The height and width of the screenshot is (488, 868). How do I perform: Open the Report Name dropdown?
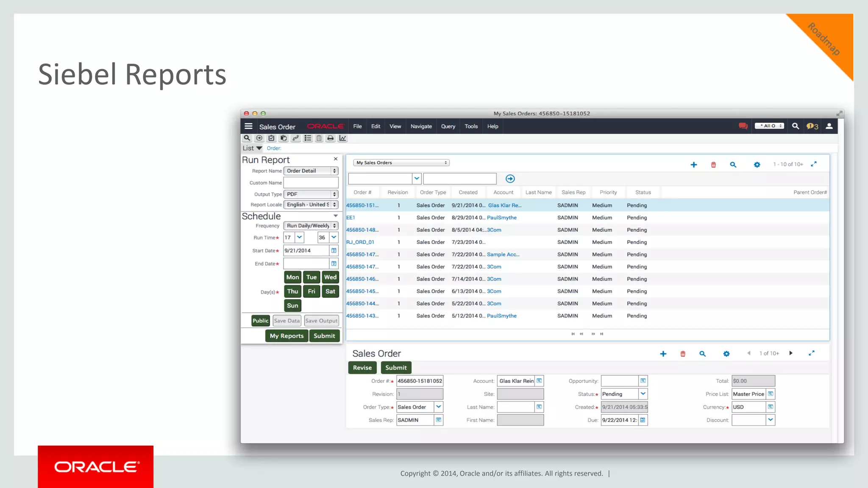[x=311, y=171]
